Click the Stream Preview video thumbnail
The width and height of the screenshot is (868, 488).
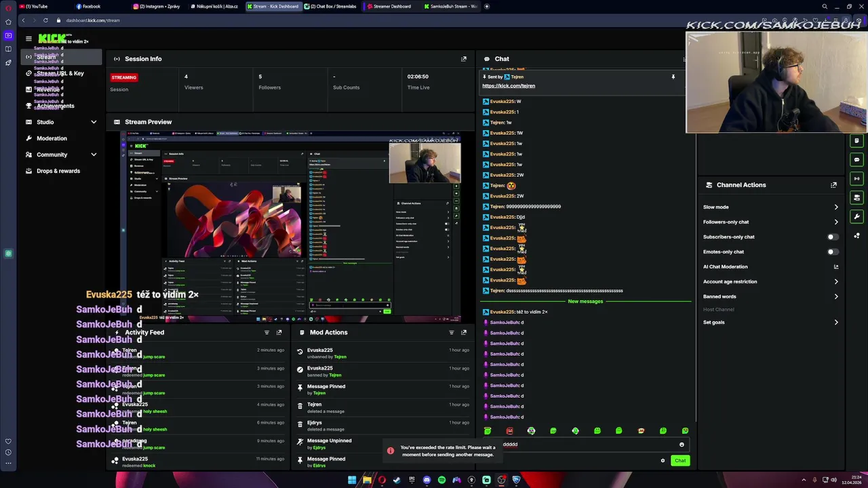[292, 228]
